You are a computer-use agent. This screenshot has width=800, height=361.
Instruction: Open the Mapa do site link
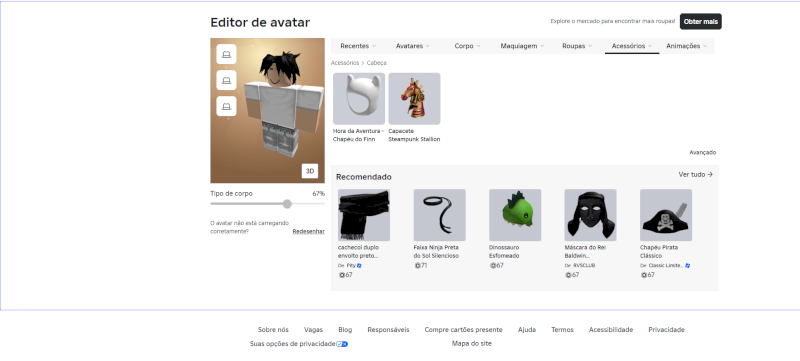(x=471, y=344)
